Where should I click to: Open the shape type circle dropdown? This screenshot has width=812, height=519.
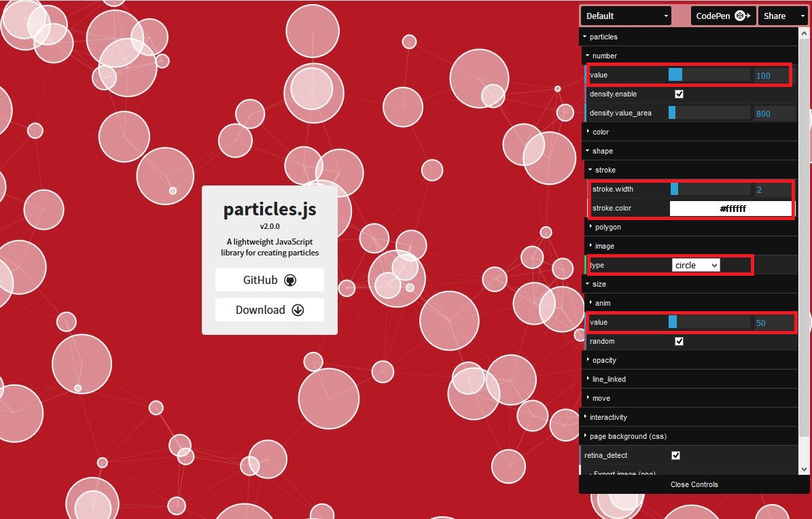[x=696, y=265]
